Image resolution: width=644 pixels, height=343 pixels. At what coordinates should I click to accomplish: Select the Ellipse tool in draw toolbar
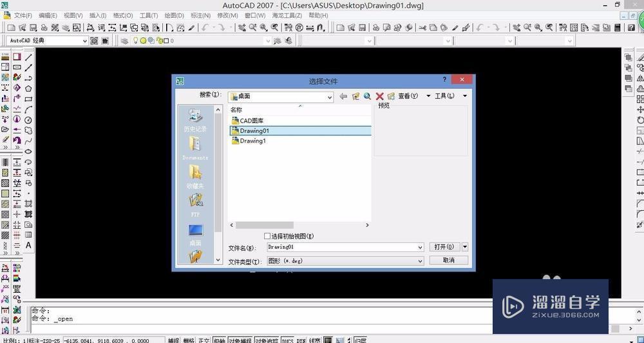[x=28, y=152]
